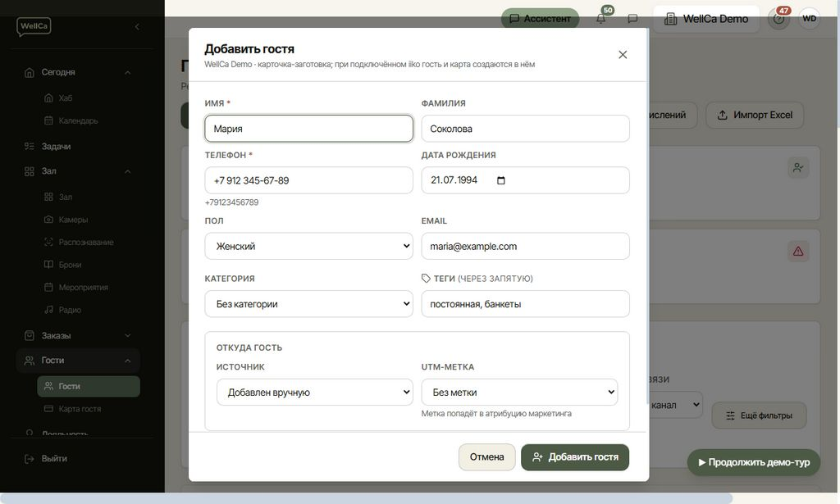The height and width of the screenshot is (504, 840).
Task: Open the UTM-метка dropdown
Action: pyautogui.click(x=519, y=393)
